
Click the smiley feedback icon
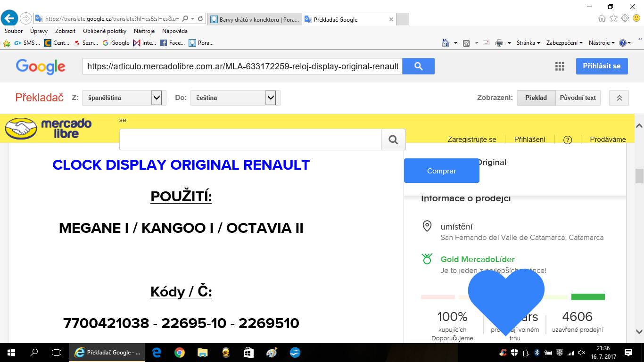point(636,18)
